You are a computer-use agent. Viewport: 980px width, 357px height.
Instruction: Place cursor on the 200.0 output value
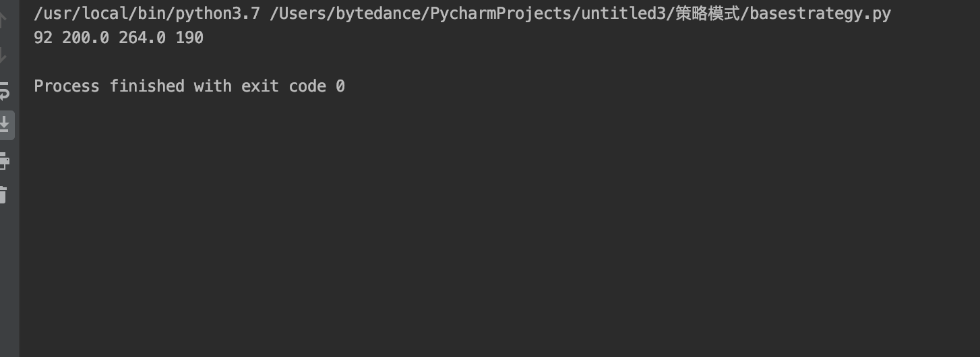(86, 38)
